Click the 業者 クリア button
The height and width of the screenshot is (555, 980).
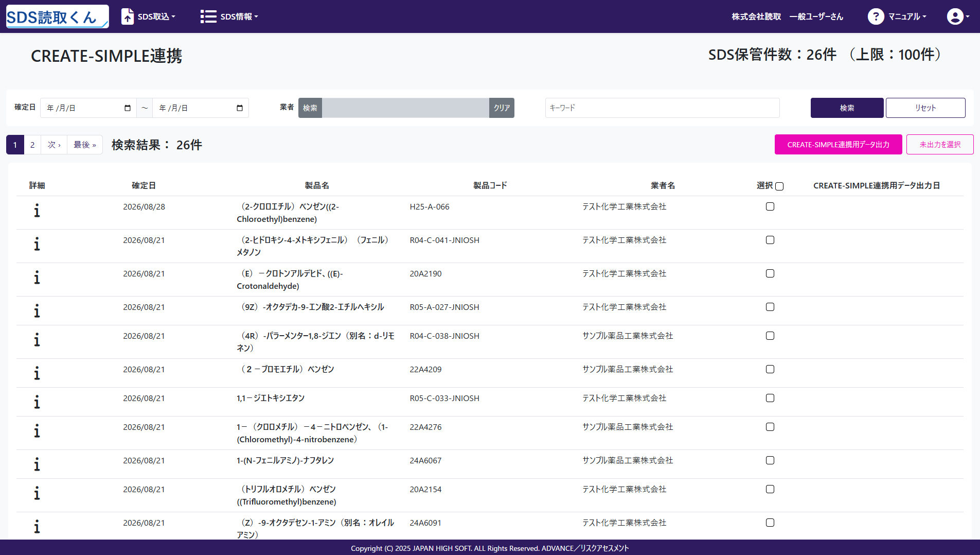coord(502,108)
